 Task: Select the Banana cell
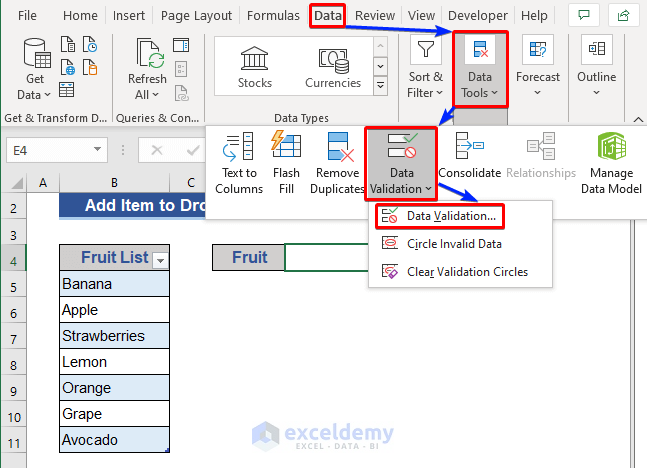114,284
